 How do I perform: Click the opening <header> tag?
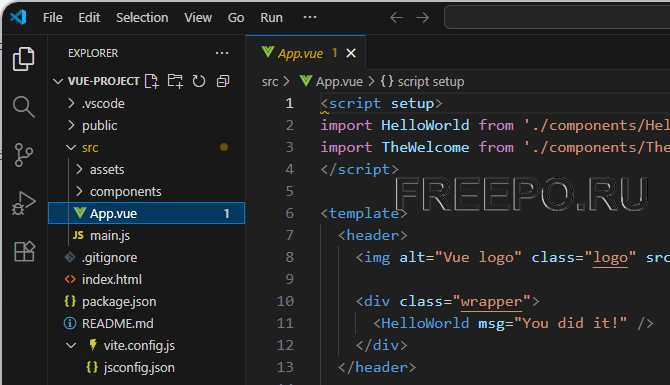coord(373,235)
